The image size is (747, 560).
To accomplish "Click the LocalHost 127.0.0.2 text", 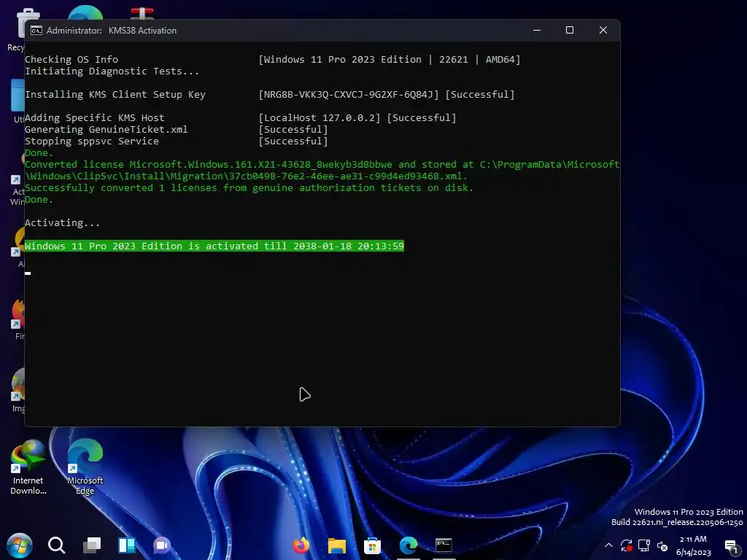I will [x=320, y=117].
